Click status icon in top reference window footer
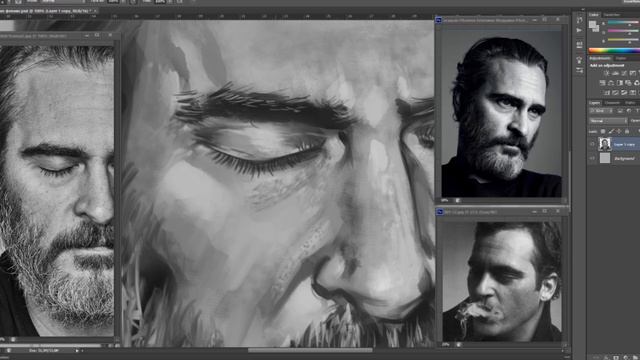This screenshot has width=640, height=360. pyautogui.click(x=458, y=200)
